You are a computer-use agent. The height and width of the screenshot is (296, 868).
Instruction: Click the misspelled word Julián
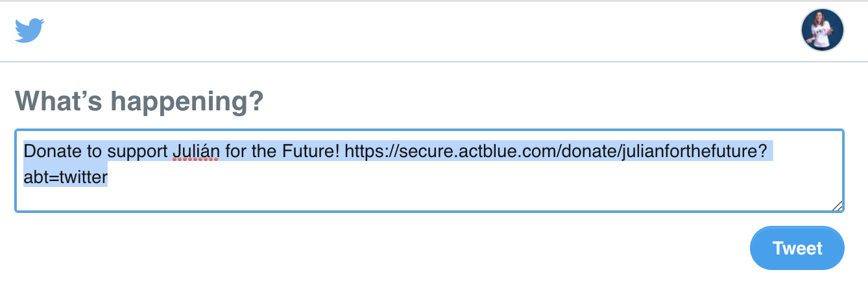197,151
